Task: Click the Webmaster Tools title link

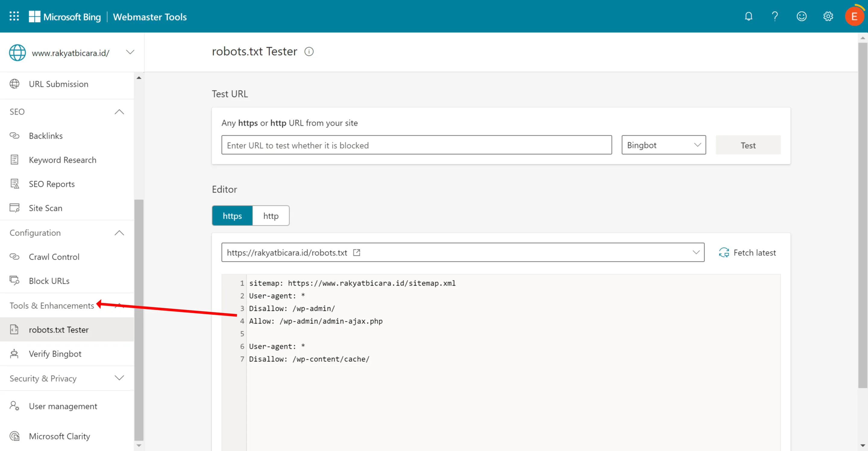Action: 149,17
